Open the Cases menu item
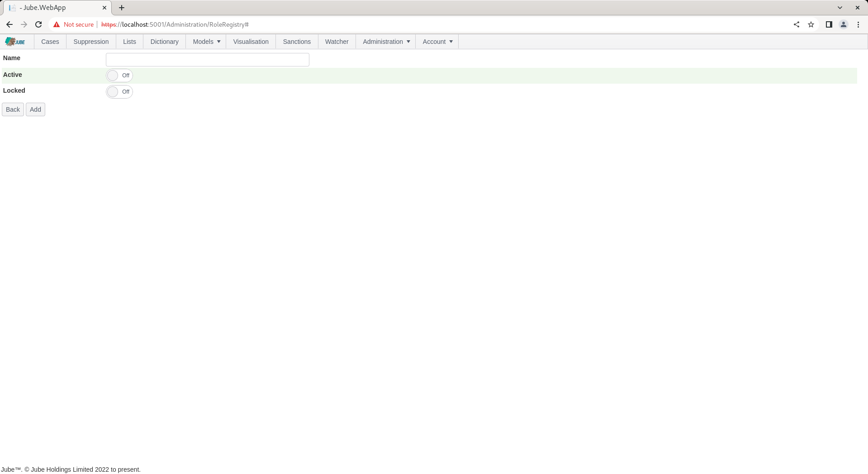Image resolution: width=868 pixels, height=474 pixels. (50, 42)
